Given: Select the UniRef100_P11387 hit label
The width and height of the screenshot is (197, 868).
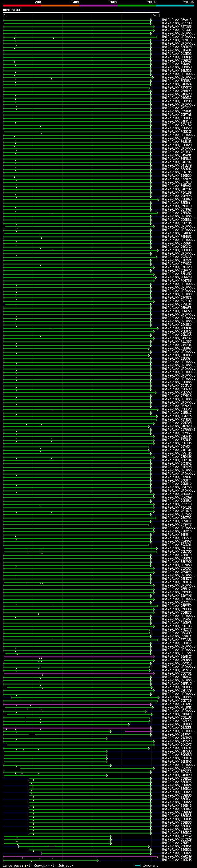Looking at the screenshot, I should tap(177, 342).
